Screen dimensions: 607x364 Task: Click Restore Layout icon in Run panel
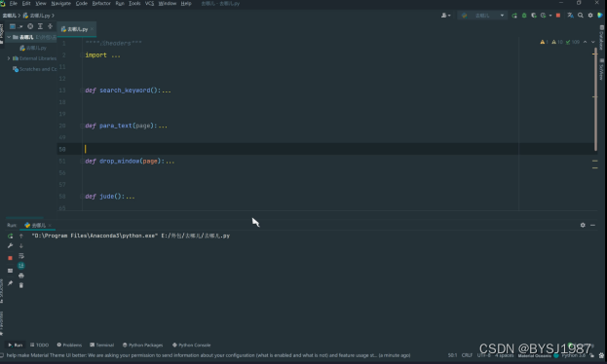click(10, 271)
